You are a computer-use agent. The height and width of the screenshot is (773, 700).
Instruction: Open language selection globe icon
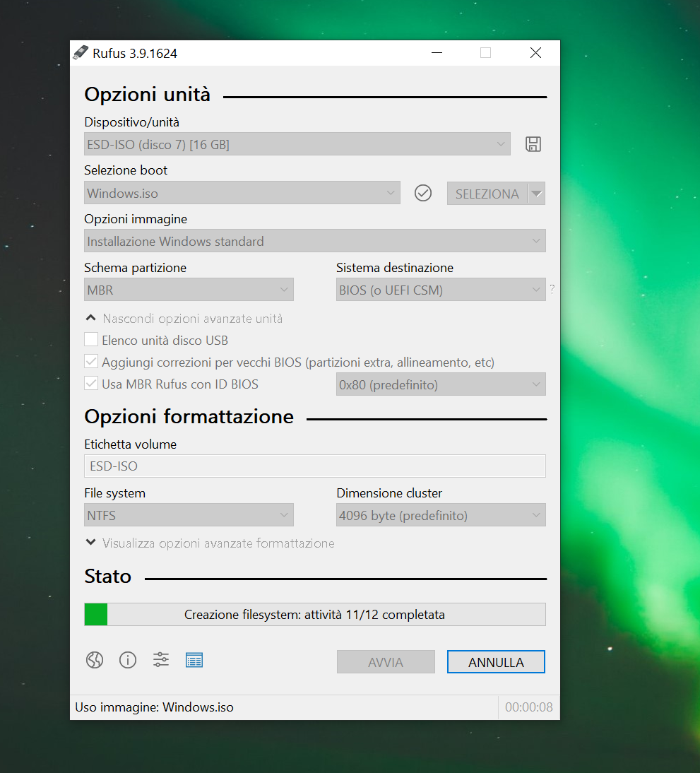95,661
